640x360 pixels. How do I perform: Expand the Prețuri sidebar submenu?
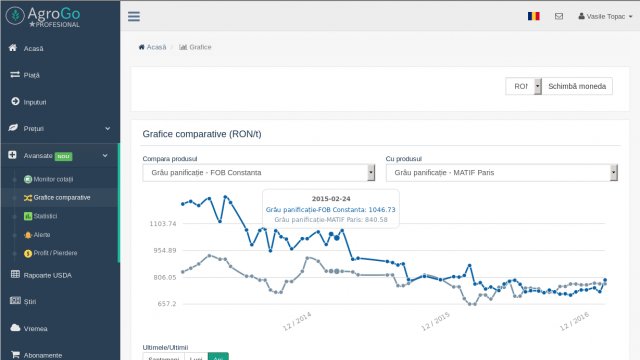60,129
